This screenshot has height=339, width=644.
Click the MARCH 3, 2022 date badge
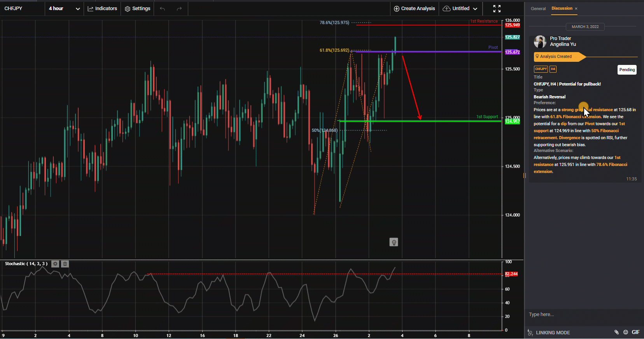(x=585, y=27)
